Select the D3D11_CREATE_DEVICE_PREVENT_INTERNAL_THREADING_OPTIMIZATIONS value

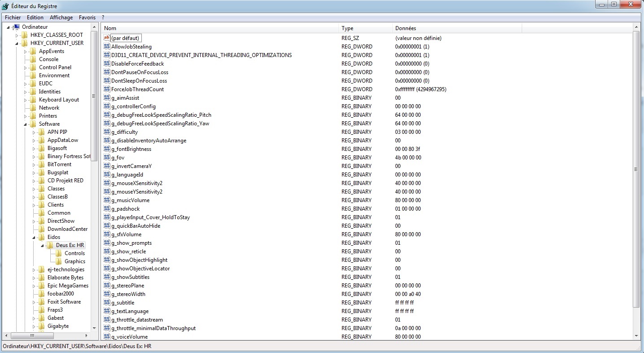202,55
